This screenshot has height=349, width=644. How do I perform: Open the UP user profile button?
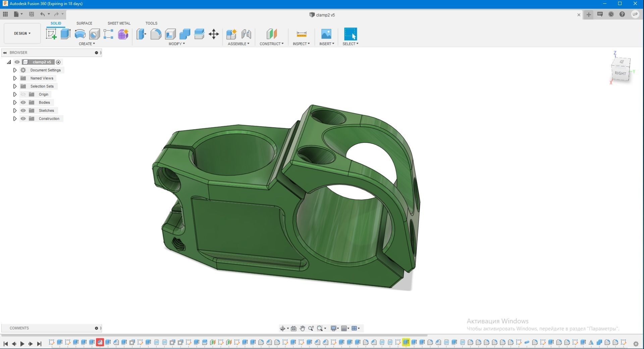(635, 14)
